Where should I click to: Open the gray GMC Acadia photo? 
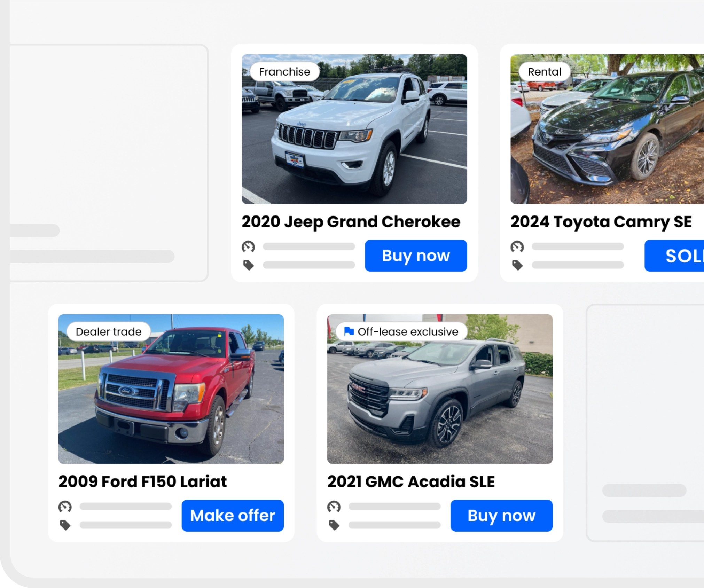pos(440,389)
